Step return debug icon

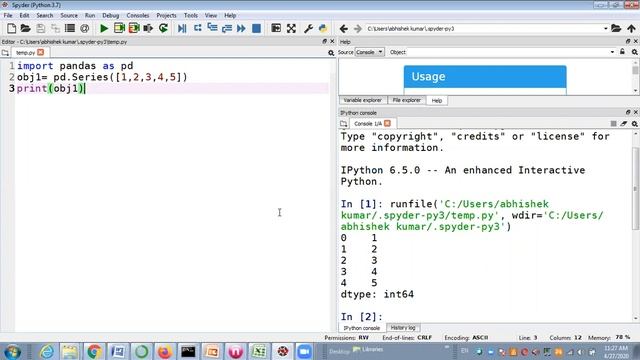tap(227, 28)
